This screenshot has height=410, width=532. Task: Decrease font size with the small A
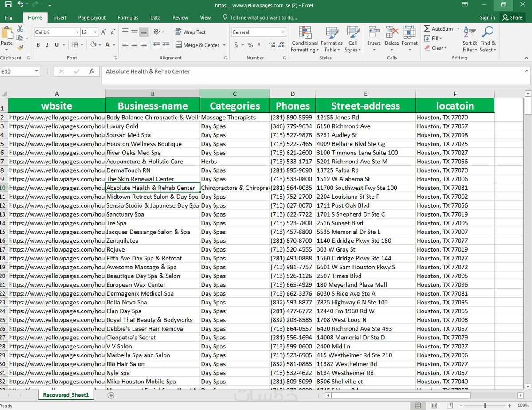point(113,32)
